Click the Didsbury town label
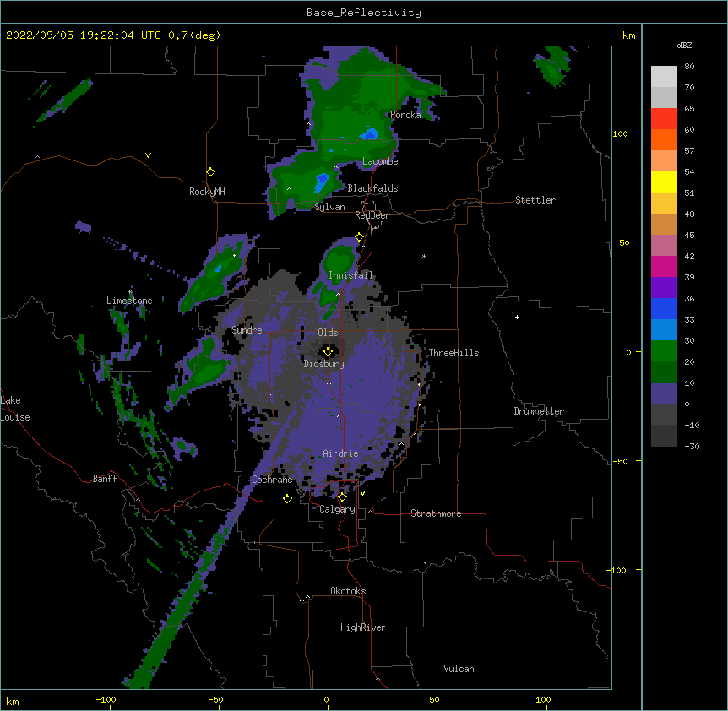 [324, 364]
